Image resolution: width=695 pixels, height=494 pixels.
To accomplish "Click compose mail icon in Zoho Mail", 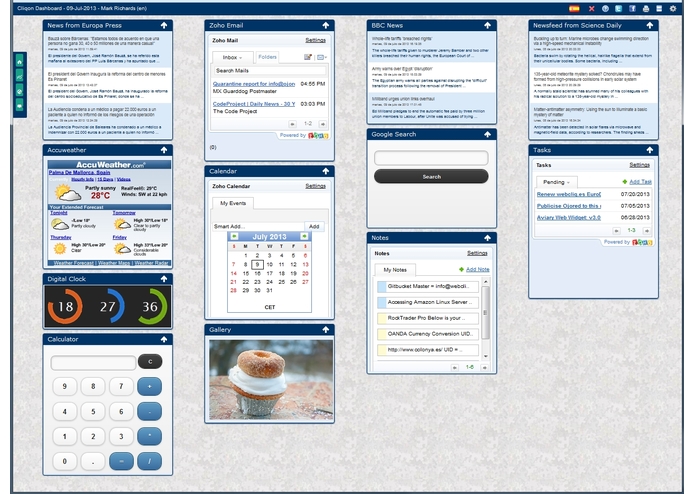I will point(308,57).
